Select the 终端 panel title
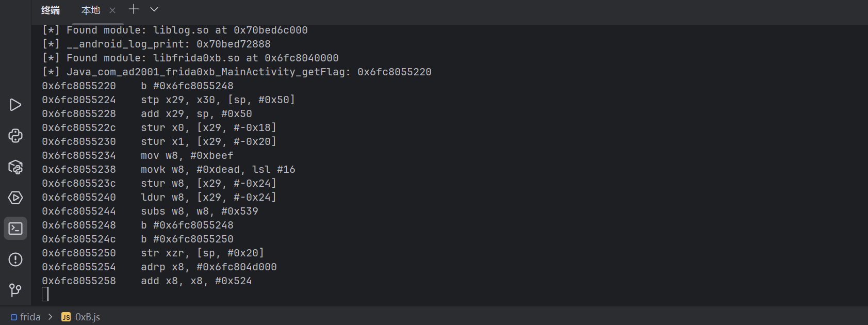This screenshot has width=868, height=325. click(x=51, y=10)
